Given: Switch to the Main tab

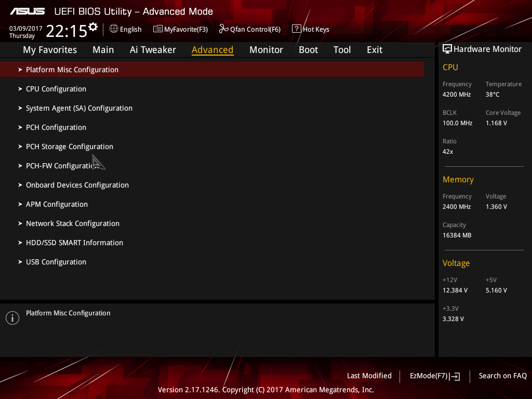Looking at the screenshot, I should (103, 50).
